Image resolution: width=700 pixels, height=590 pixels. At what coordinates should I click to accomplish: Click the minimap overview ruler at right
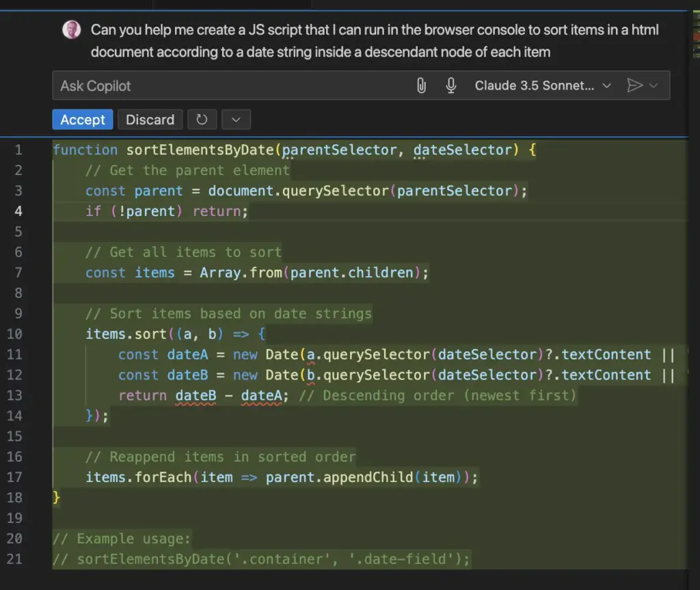click(696, 36)
